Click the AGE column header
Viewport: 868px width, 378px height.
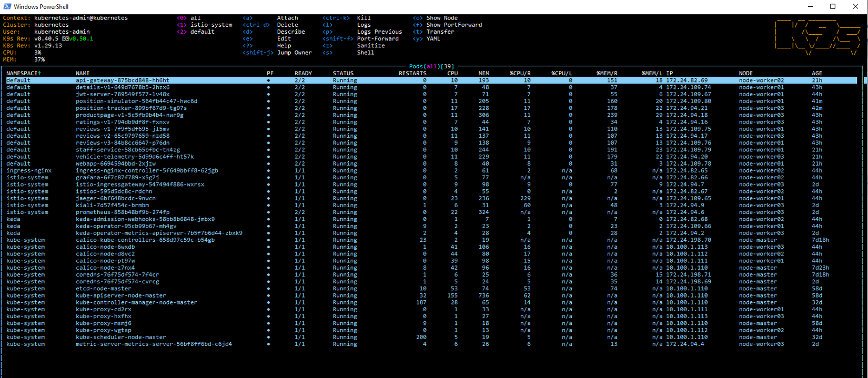pos(816,74)
